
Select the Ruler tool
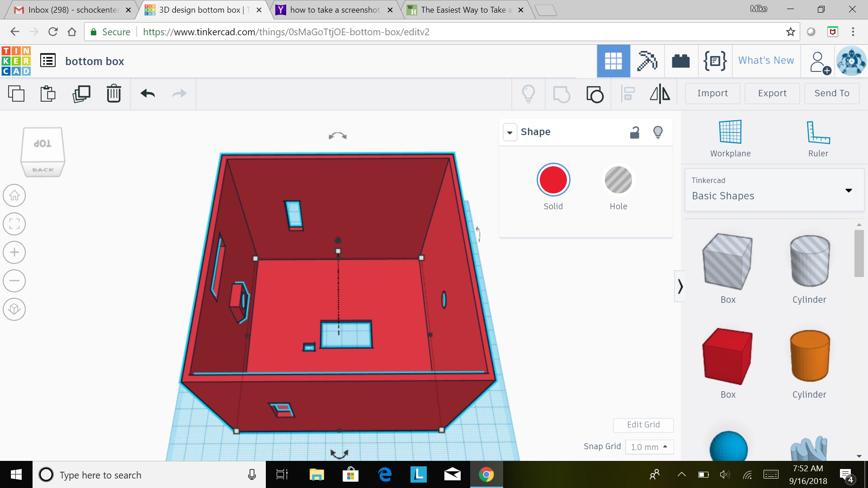[818, 139]
